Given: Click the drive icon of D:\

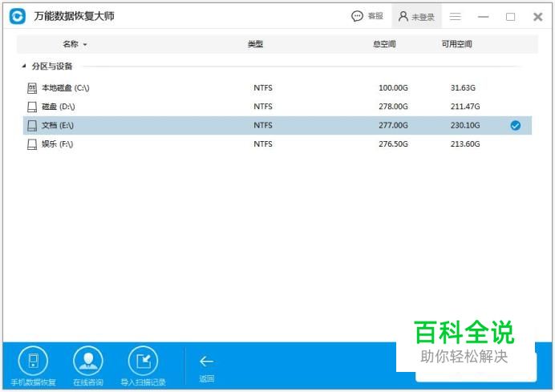Looking at the screenshot, I should (32, 107).
